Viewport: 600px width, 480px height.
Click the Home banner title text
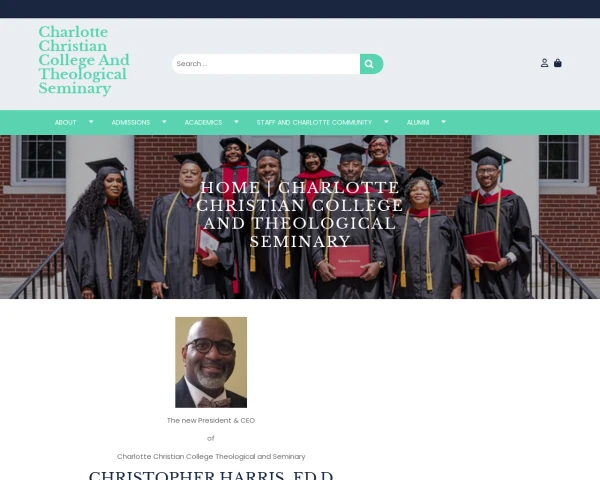pos(300,214)
